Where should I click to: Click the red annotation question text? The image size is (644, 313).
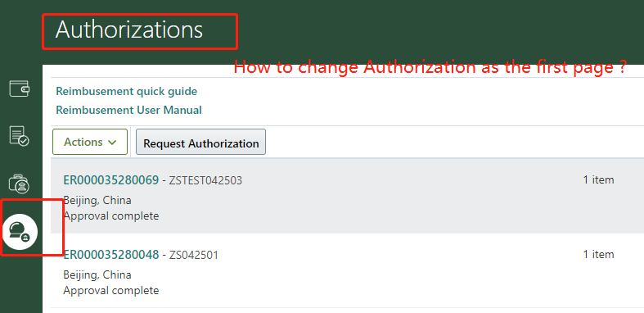[x=430, y=67]
